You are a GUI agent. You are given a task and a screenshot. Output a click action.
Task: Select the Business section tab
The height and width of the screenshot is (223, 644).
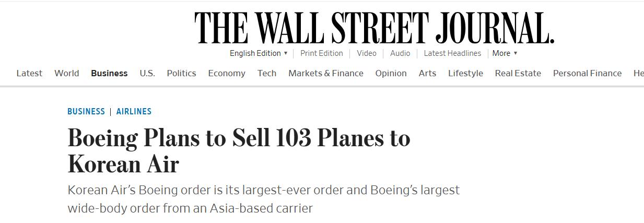pyautogui.click(x=109, y=73)
